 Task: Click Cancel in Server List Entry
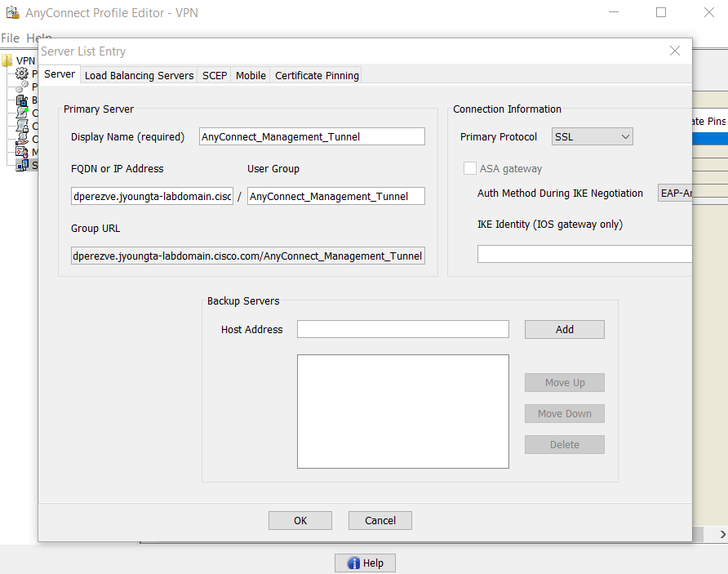pos(380,521)
